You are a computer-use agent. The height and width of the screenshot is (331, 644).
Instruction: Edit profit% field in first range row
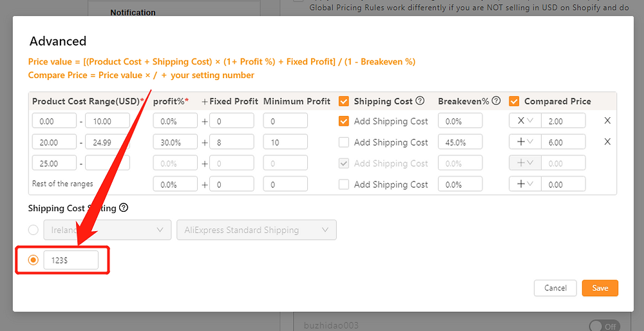175,120
